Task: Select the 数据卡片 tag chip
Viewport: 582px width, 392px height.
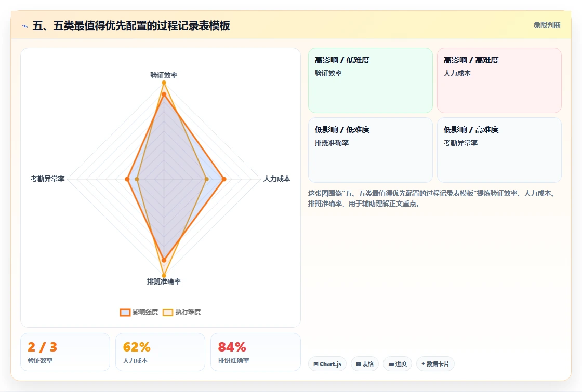Action: click(x=435, y=364)
